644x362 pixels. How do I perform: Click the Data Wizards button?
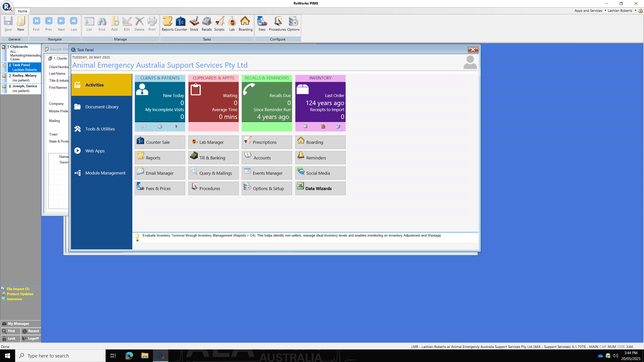coord(320,188)
